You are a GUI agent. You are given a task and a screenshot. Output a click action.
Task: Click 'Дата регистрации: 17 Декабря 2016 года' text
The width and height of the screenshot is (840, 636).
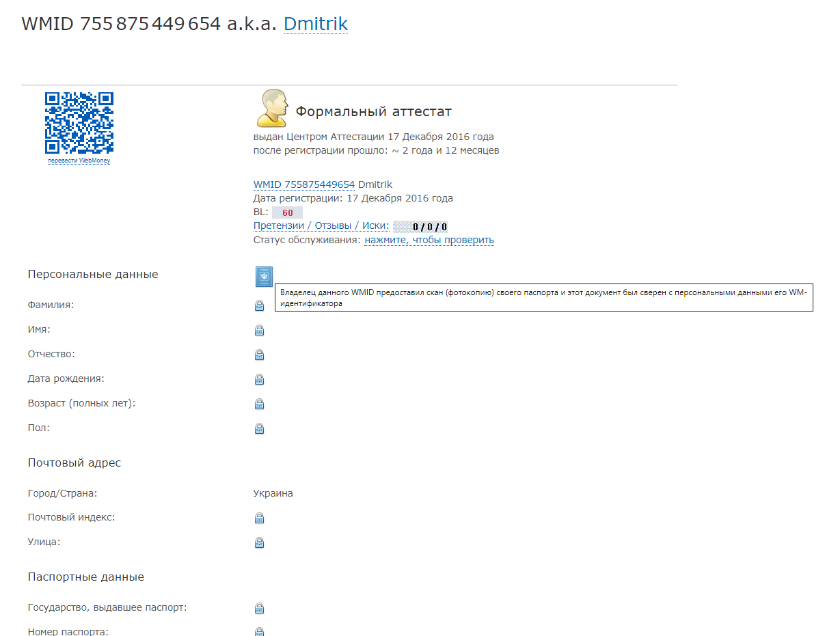353,198
